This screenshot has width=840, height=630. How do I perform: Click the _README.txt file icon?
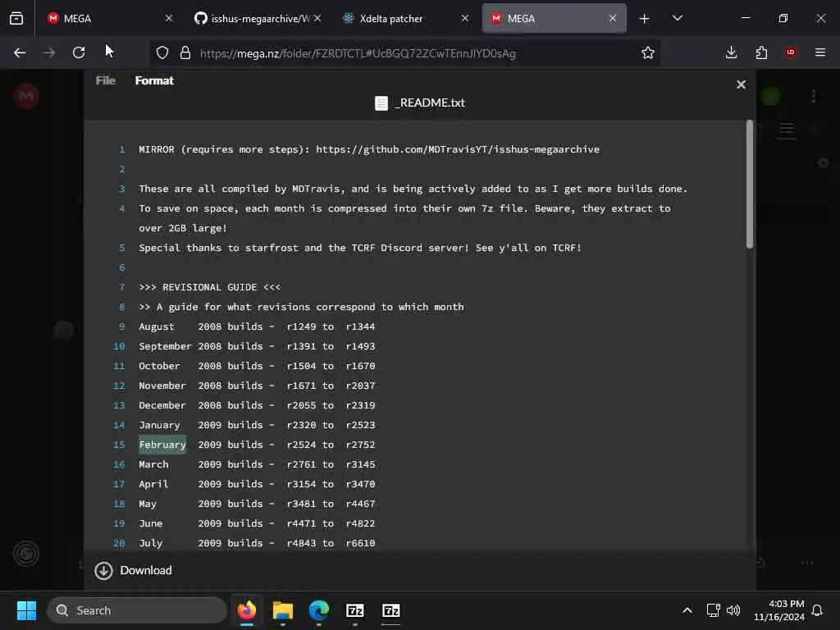[381, 103]
